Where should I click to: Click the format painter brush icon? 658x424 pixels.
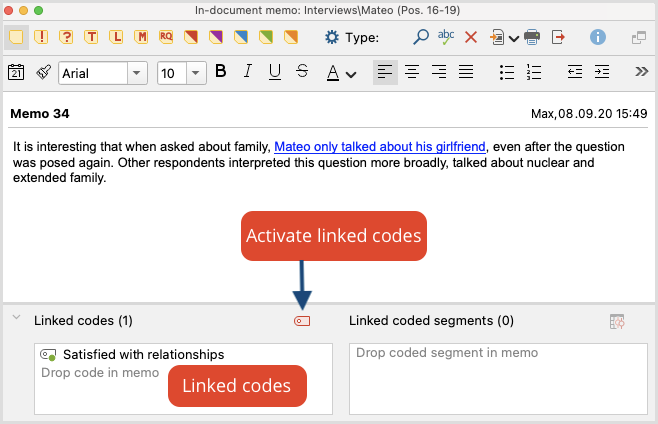pyautogui.click(x=43, y=72)
